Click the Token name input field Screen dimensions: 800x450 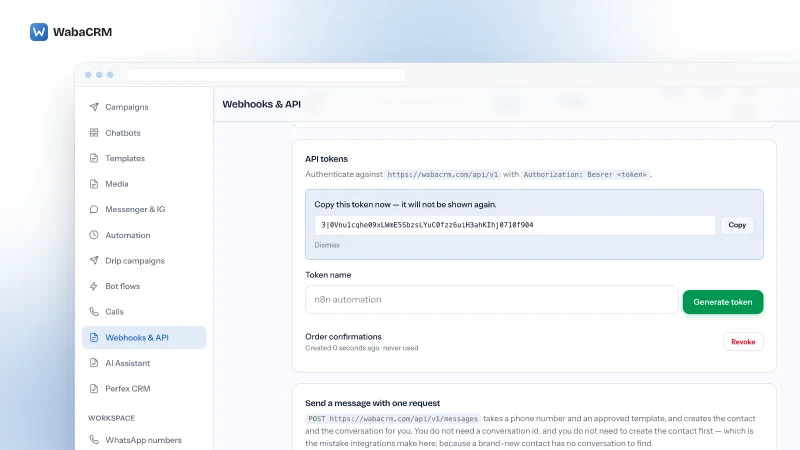coord(491,299)
